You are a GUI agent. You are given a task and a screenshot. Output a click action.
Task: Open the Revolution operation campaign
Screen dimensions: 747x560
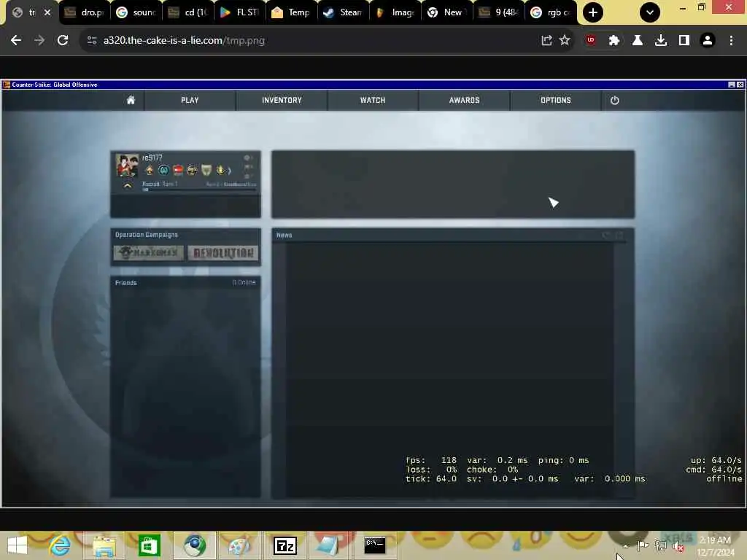223,252
